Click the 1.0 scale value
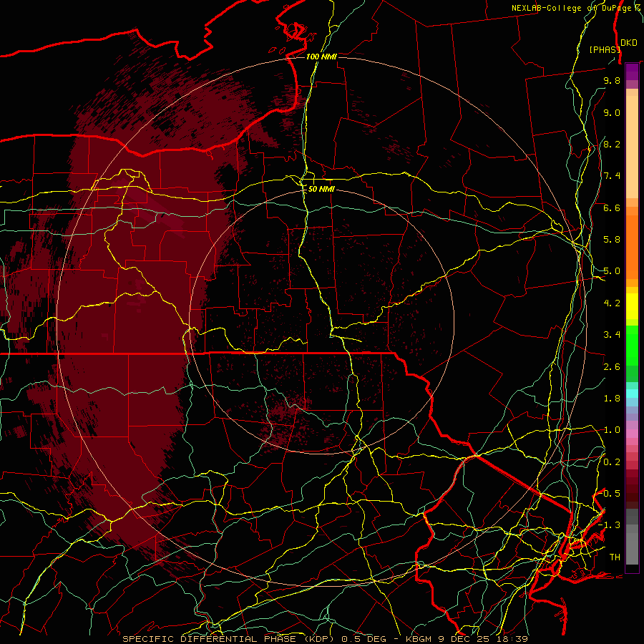Viewport: 644px width, 644px height. tap(612, 430)
